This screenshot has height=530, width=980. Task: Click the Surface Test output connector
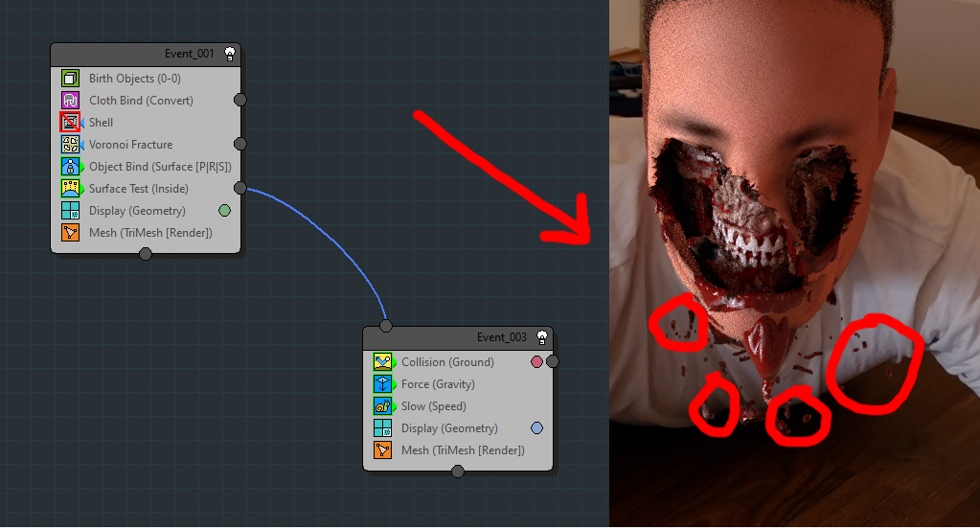240,188
